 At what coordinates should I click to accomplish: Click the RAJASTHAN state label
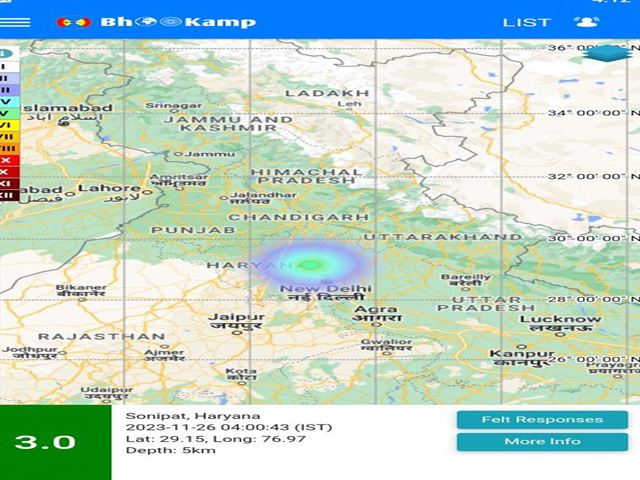point(102,337)
